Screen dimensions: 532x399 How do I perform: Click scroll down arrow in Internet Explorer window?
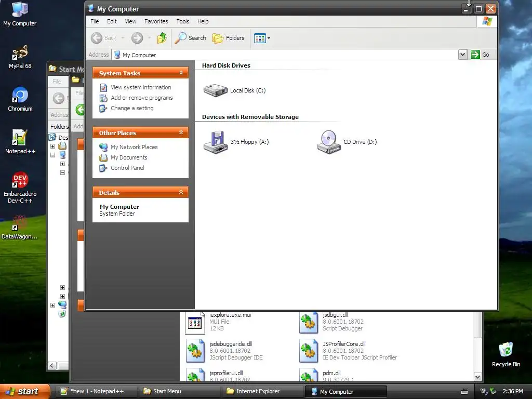click(478, 377)
